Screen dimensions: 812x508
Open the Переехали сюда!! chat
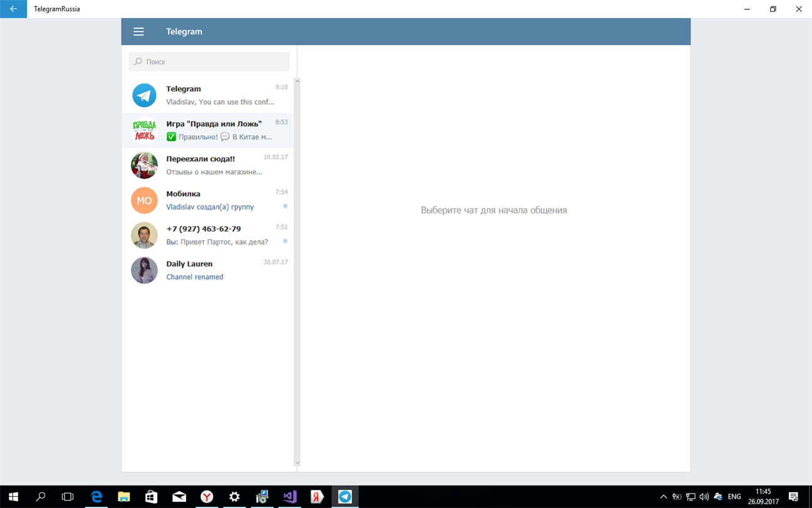[x=207, y=166]
